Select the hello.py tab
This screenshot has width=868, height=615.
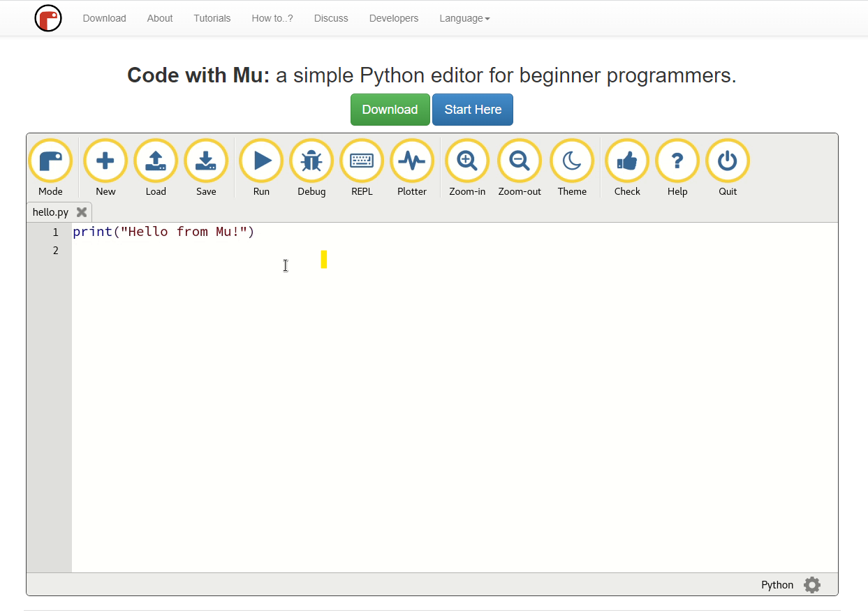pos(50,212)
